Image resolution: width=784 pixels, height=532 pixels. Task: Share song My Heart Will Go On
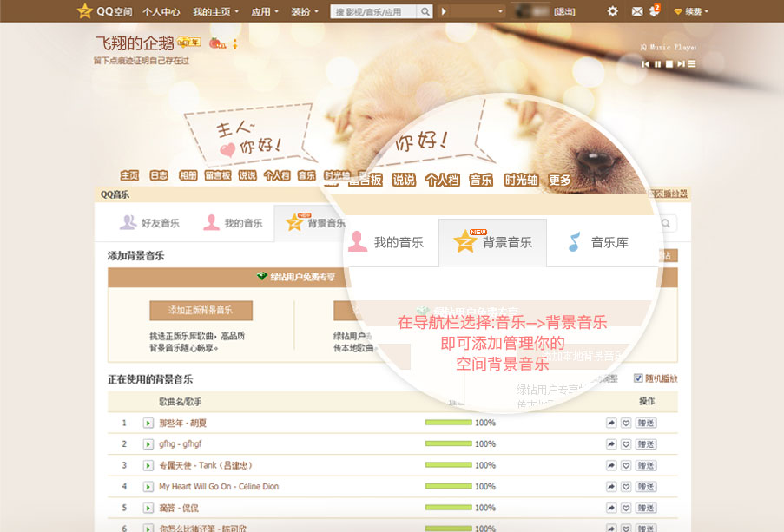(611, 487)
